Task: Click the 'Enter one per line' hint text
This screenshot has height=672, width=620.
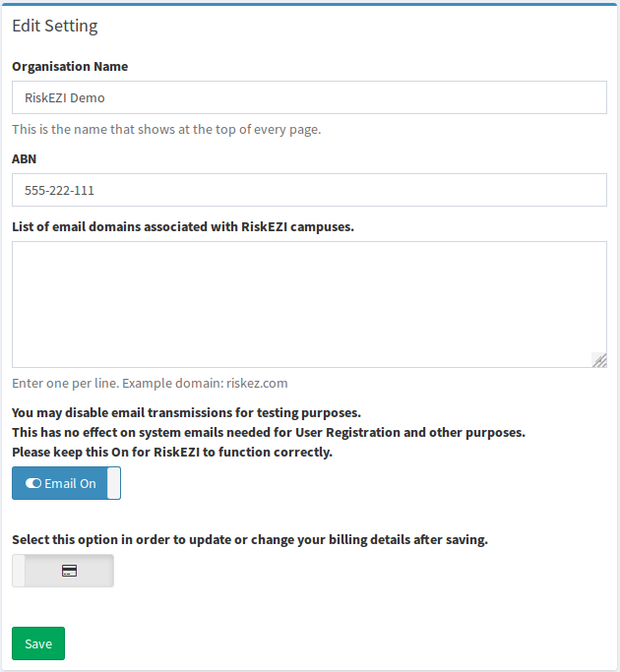Action: click(150, 383)
